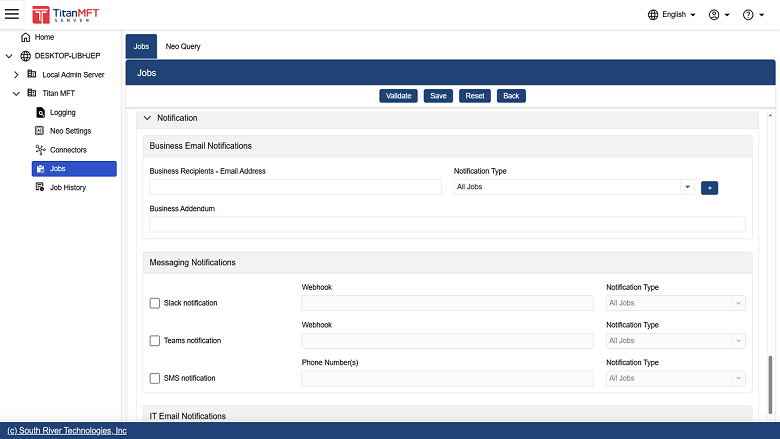Enable the Slack notification checkbox
Image resolution: width=780 pixels, height=439 pixels.
pos(155,303)
